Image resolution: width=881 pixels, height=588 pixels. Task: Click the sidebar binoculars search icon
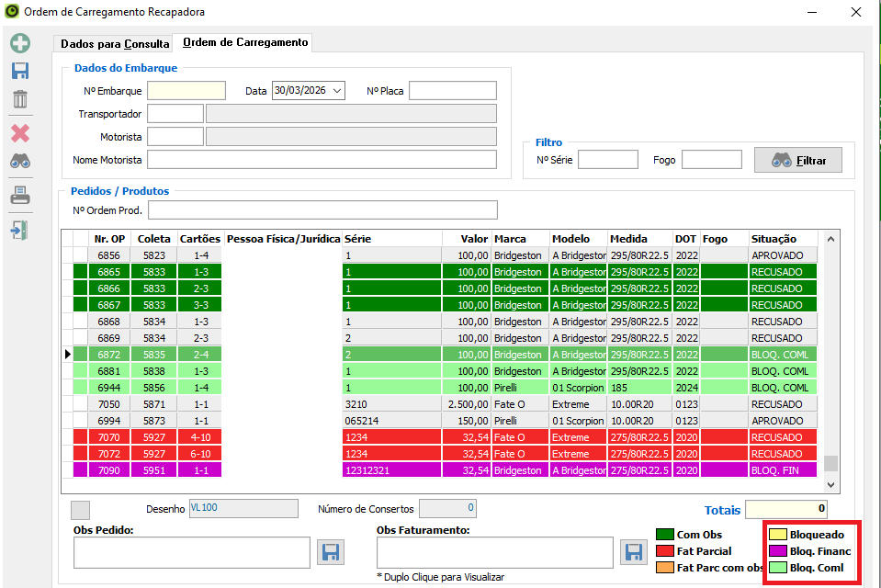pyautogui.click(x=20, y=162)
